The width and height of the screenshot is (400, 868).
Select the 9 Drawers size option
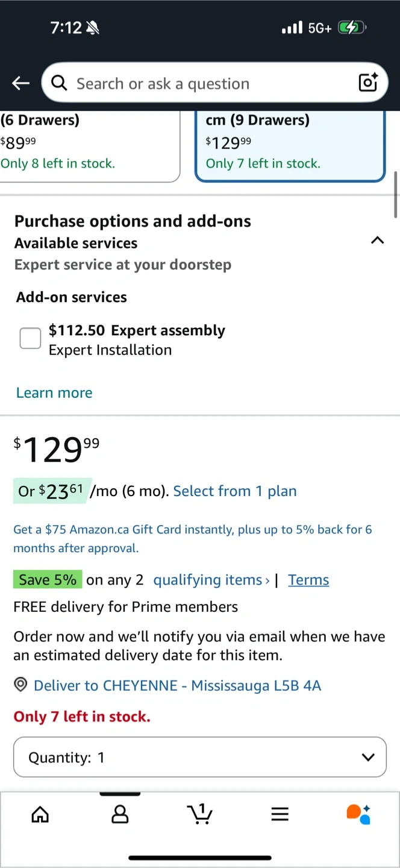(290, 145)
